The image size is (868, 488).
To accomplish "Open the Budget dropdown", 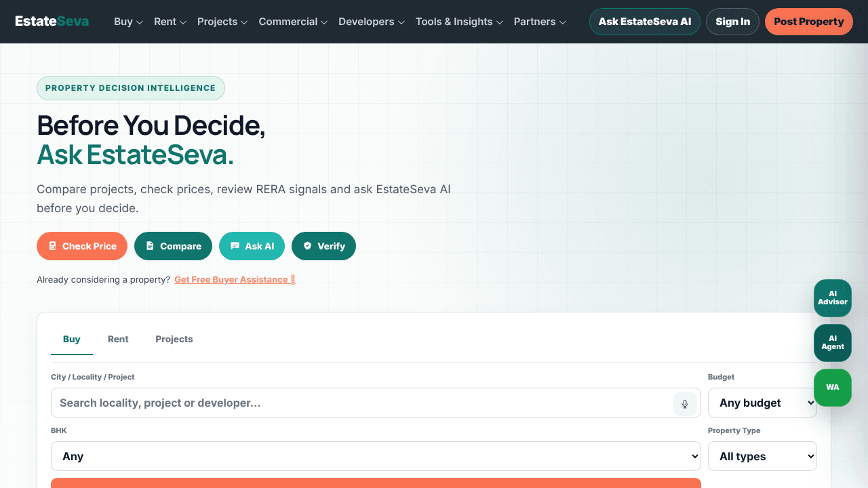I will [x=762, y=403].
